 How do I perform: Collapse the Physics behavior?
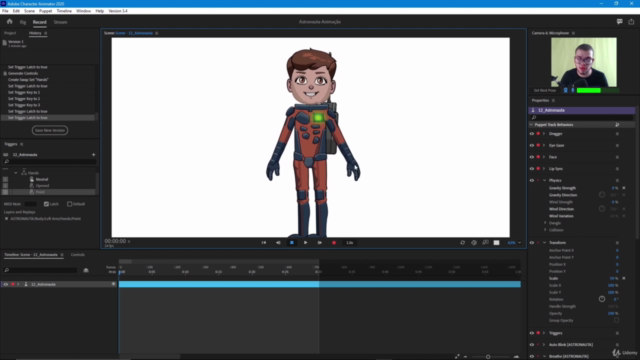[x=544, y=180]
